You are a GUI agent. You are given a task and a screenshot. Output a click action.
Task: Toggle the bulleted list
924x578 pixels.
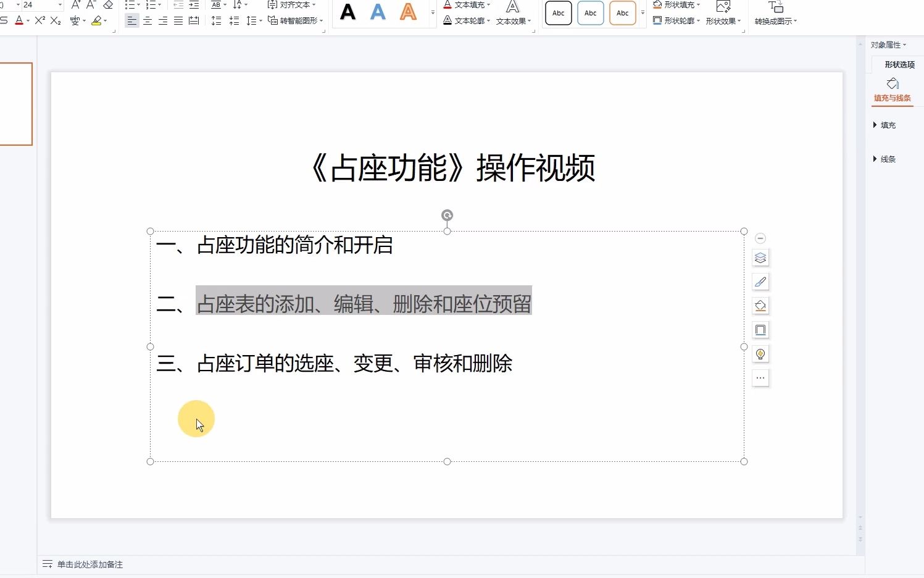point(130,5)
